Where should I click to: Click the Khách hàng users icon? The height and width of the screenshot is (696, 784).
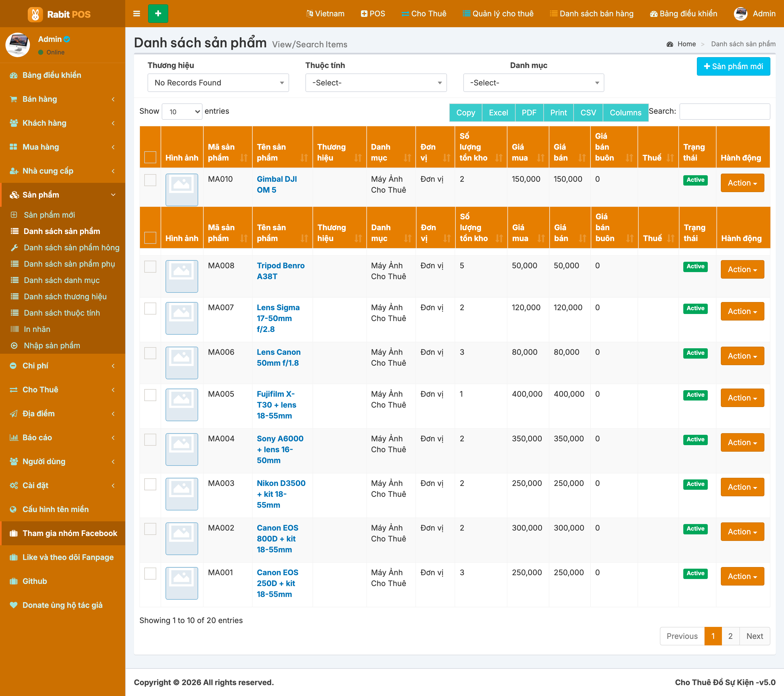[x=13, y=123]
